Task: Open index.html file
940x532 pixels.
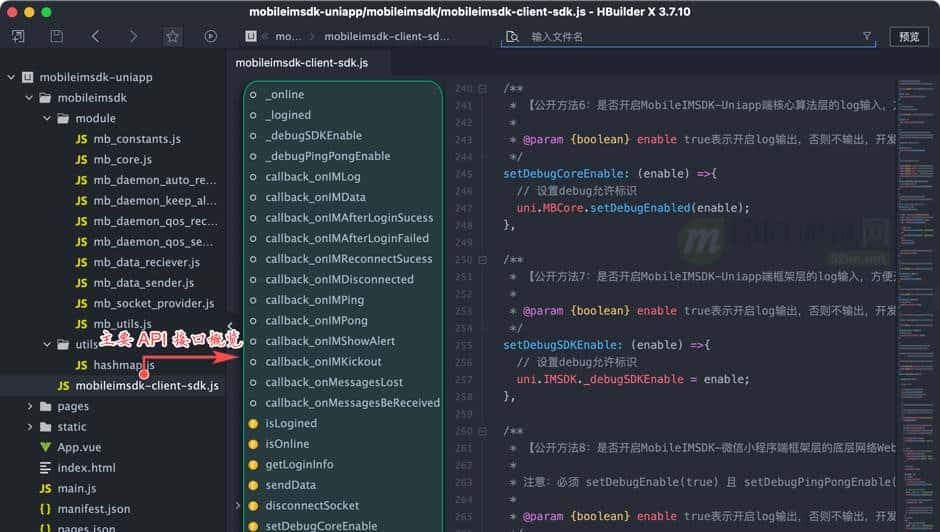Action: (86, 468)
